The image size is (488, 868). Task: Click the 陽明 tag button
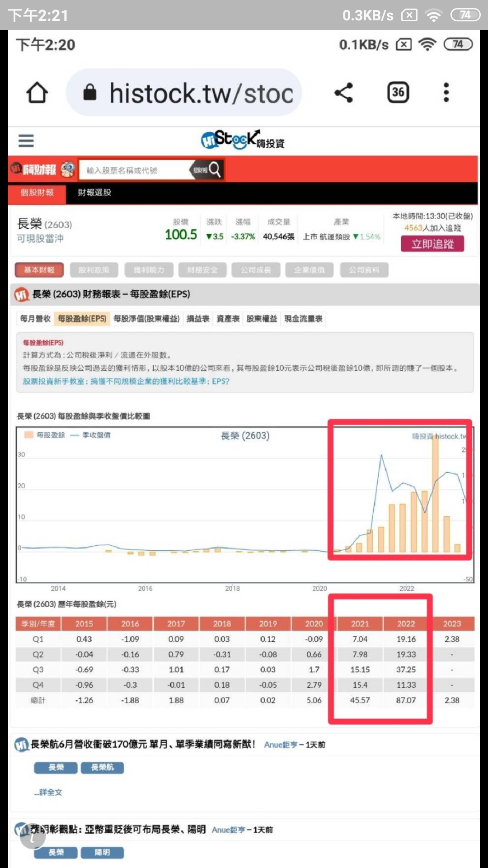[102, 852]
